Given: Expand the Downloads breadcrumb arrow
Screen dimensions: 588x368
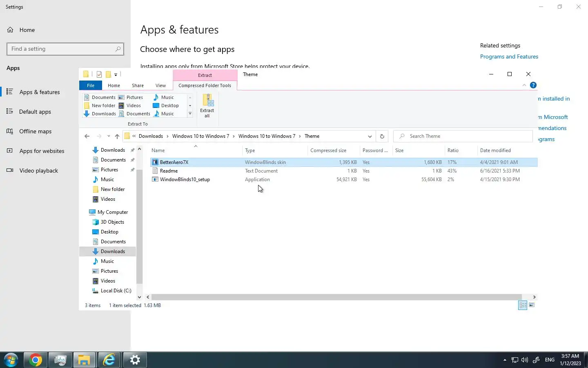Looking at the screenshot, I should pos(168,136).
